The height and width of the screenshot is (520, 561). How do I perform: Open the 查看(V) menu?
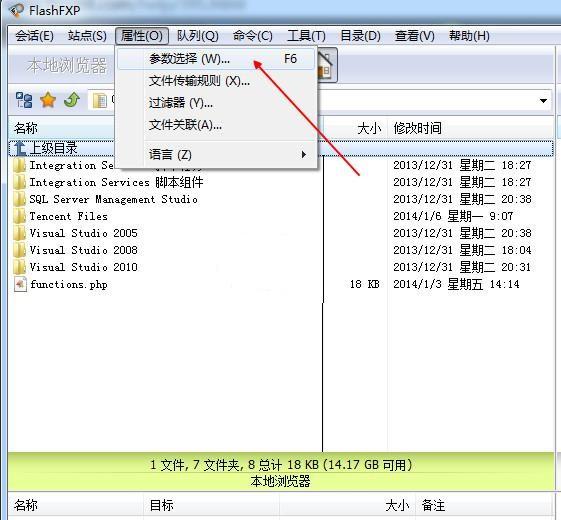coord(415,36)
